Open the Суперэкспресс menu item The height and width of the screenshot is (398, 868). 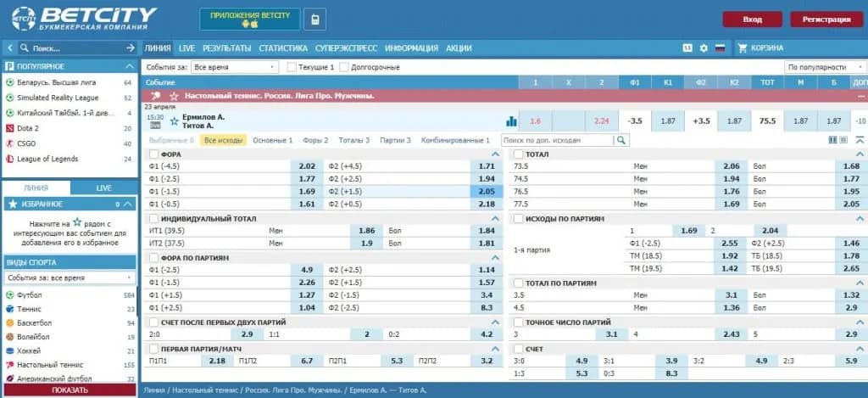point(346,48)
